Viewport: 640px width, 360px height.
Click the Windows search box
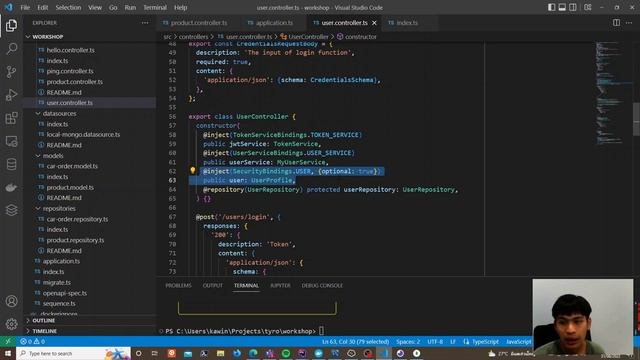(73, 353)
